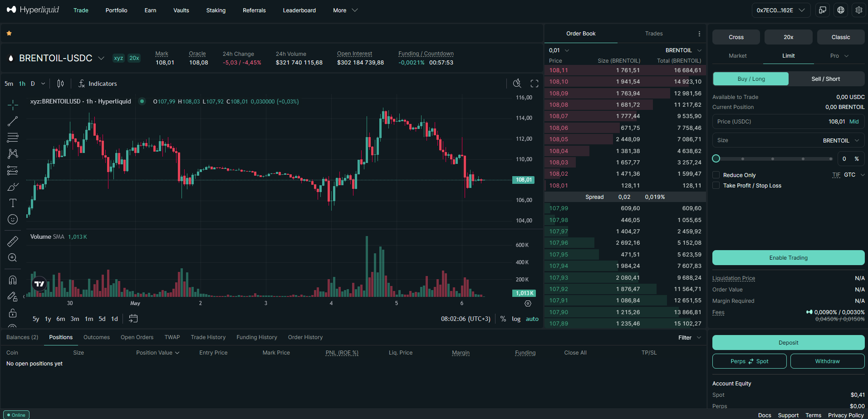Enable the Take Profit / Stop Loss checkbox
This screenshot has height=419, width=868.
tap(716, 185)
